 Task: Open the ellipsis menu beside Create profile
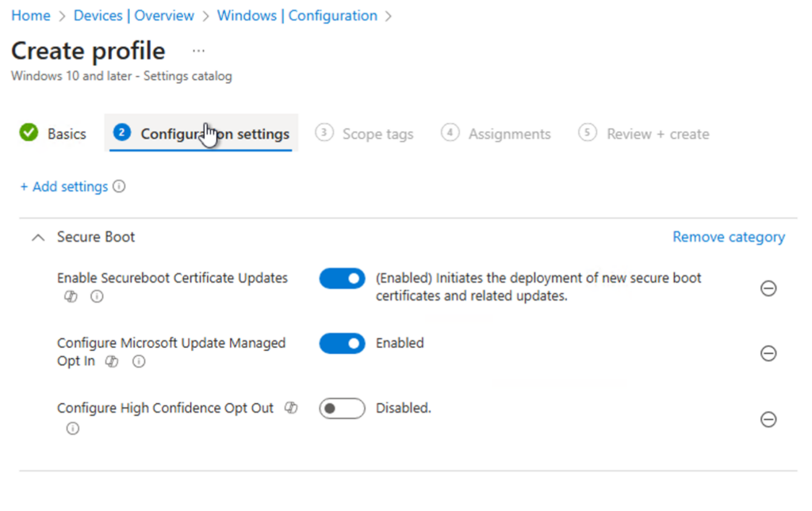(198, 51)
